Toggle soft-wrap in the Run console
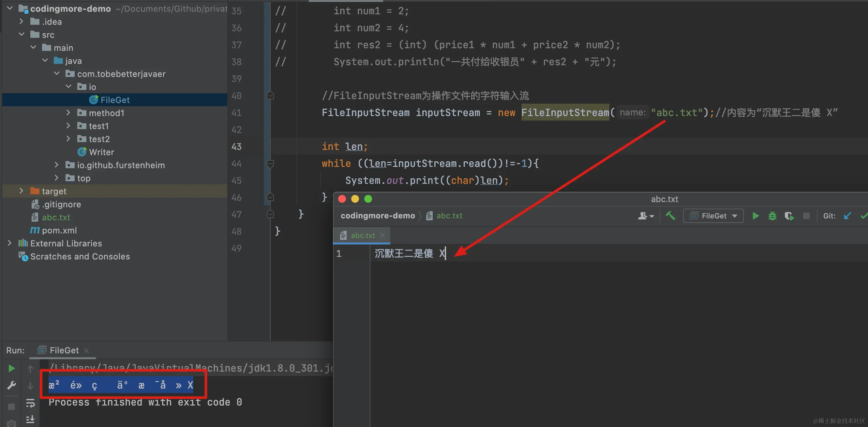This screenshot has height=427, width=868. 30,403
